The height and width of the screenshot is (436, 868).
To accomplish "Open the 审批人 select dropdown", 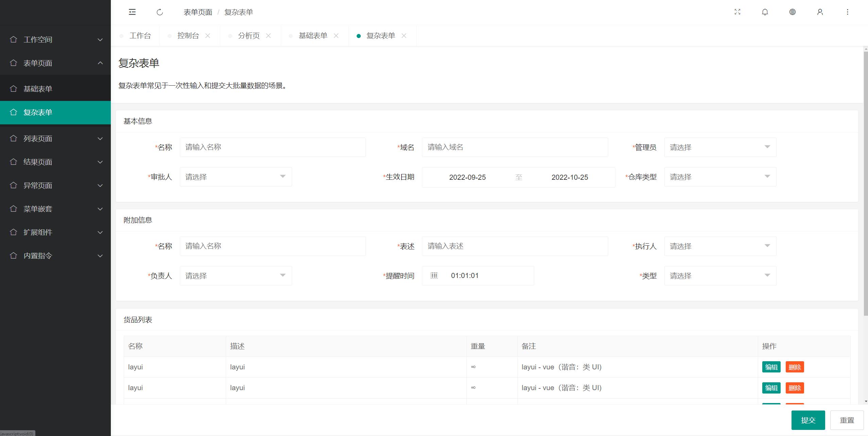I will [236, 177].
